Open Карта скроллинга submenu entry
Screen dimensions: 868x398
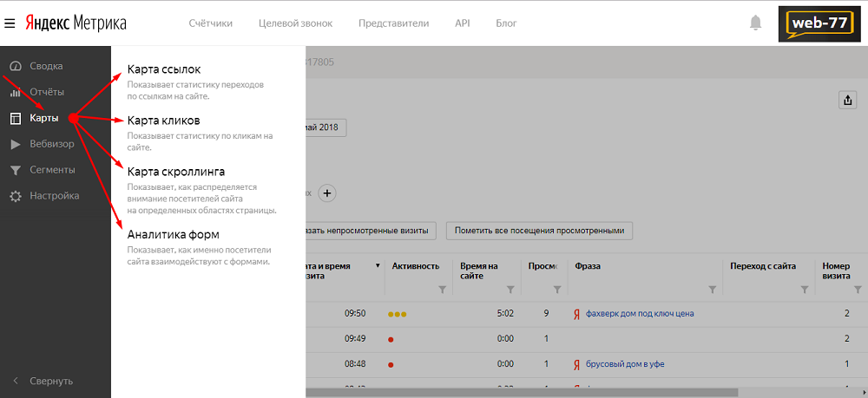pos(176,171)
